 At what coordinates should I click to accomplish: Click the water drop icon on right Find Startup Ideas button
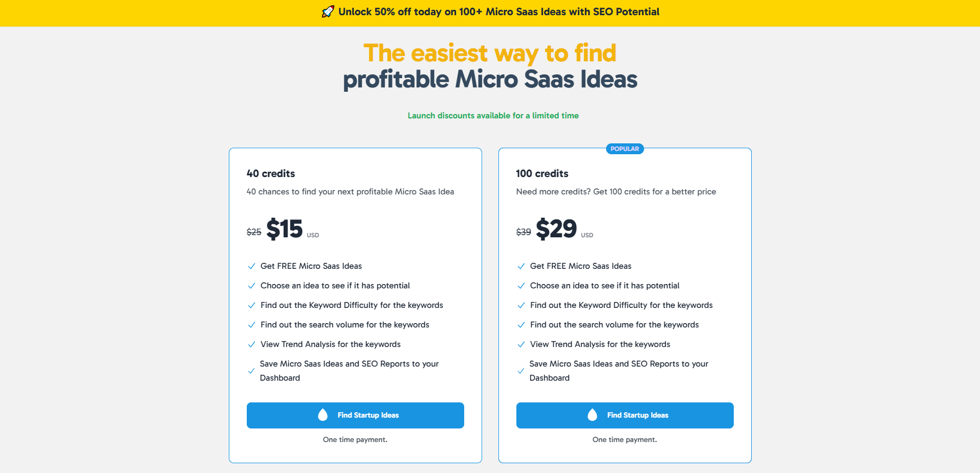point(593,415)
